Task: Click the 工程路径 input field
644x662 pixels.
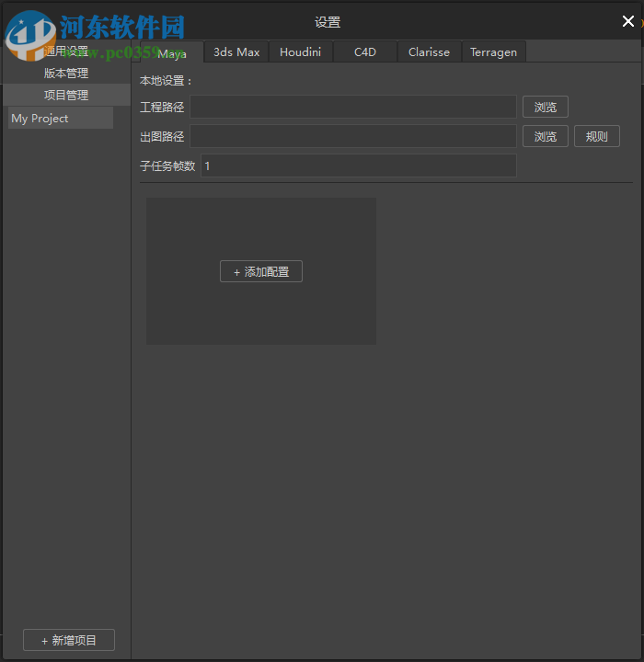Action: tap(353, 107)
